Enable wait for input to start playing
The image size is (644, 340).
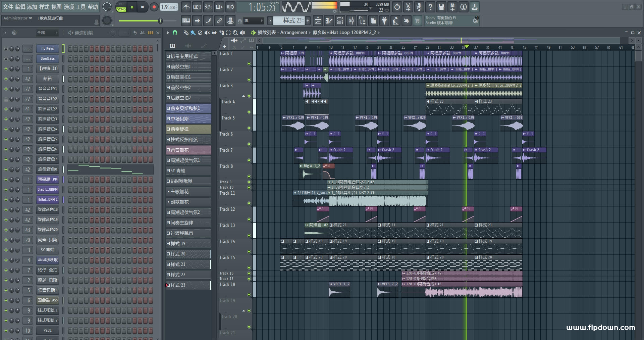point(197,7)
